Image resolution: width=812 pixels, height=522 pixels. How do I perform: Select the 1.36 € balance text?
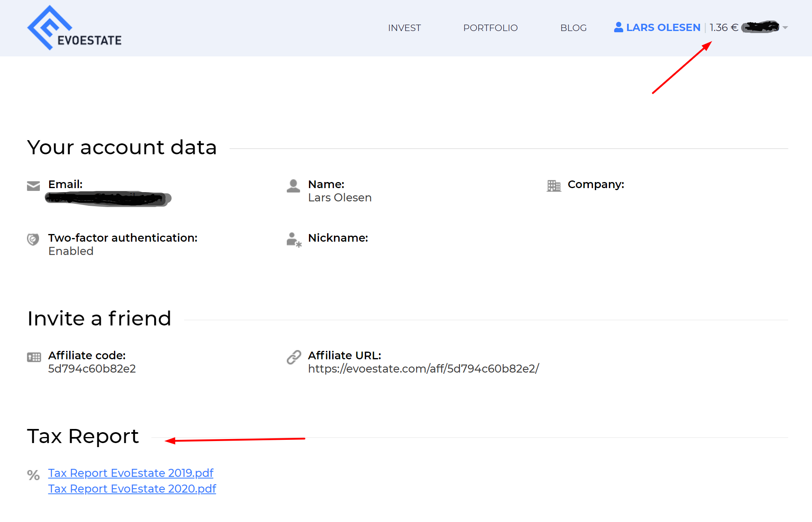[x=724, y=27]
